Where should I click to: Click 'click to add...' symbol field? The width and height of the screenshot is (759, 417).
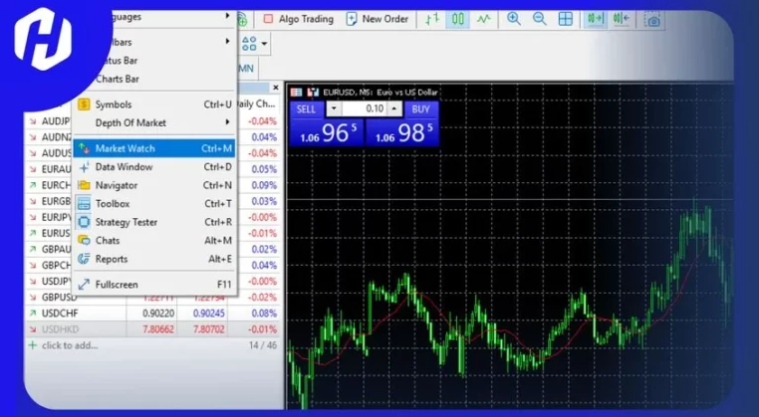coord(70,345)
